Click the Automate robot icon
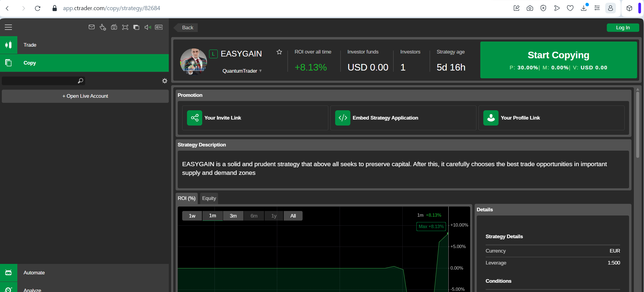This screenshot has width=644, height=292. (9, 273)
